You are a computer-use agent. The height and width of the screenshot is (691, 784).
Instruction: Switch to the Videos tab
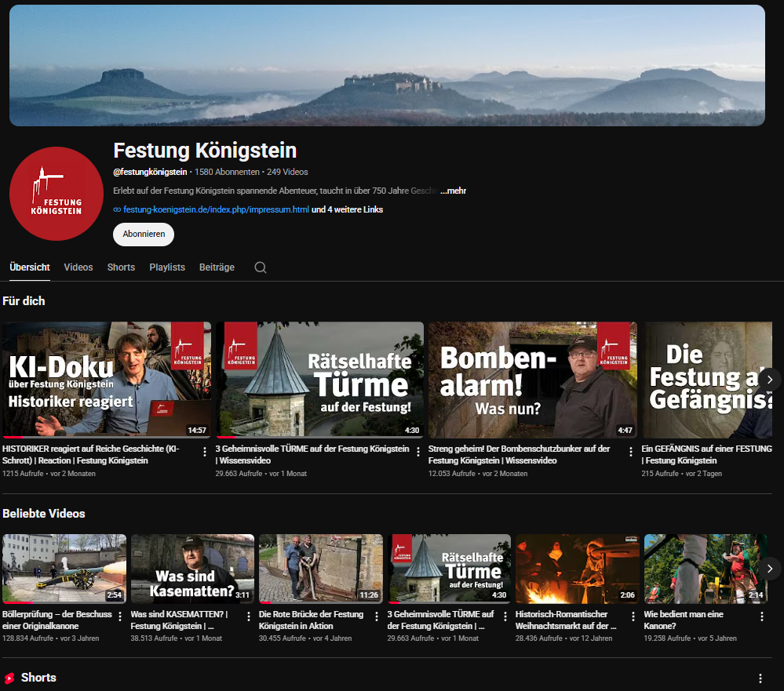click(x=78, y=267)
